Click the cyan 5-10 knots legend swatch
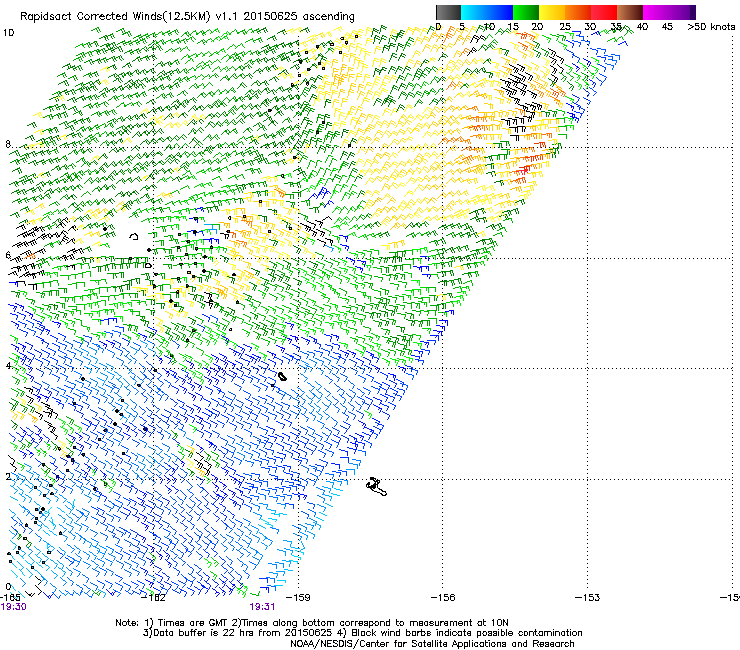 [x=474, y=12]
